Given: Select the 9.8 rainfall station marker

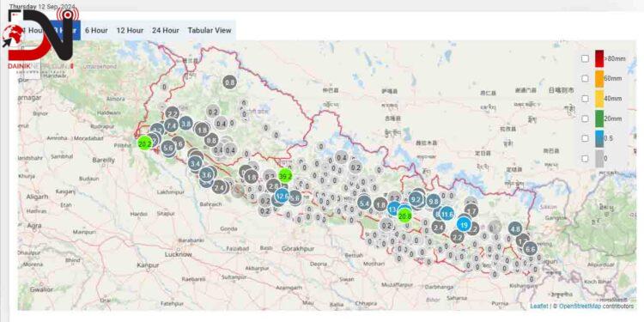Looking at the screenshot, I should 434,201.
